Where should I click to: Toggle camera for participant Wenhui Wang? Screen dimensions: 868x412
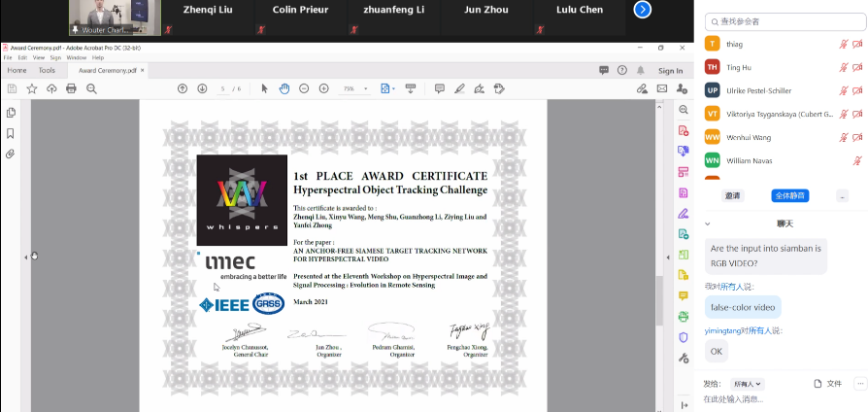[x=857, y=137]
